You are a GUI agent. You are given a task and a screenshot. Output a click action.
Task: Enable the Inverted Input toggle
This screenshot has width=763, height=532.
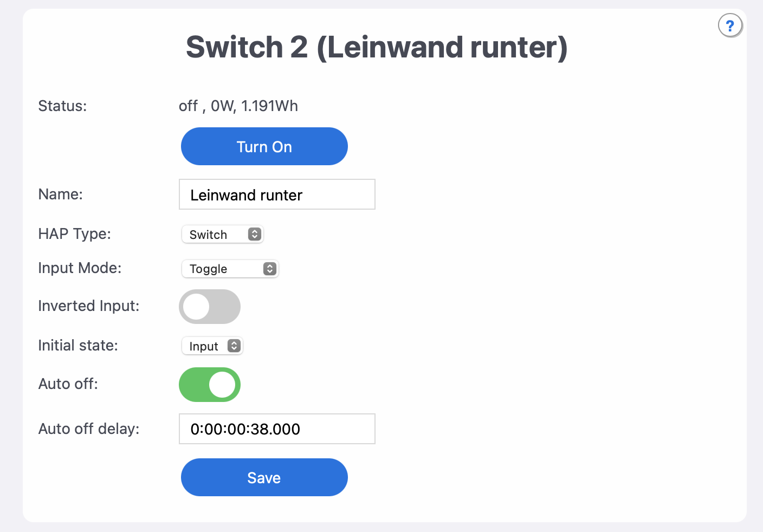pyautogui.click(x=210, y=307)
